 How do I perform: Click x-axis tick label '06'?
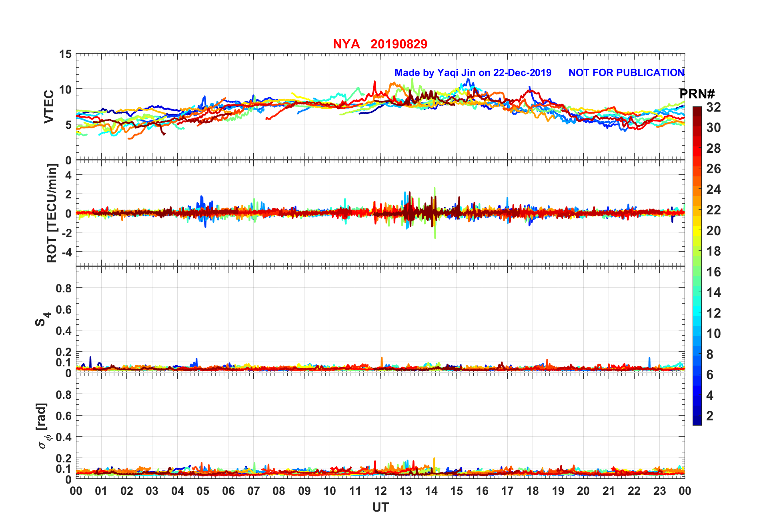[228, 491]
